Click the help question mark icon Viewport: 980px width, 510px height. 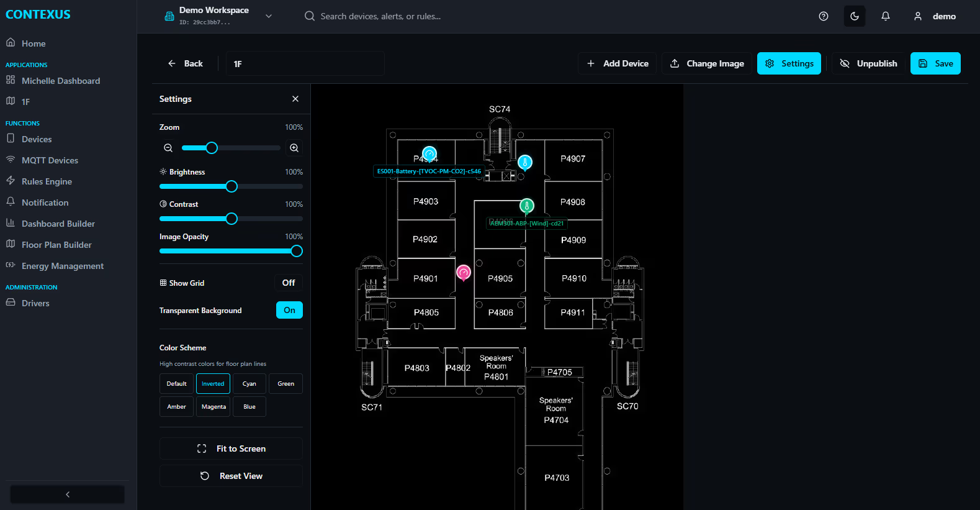[x=824, y=16]
